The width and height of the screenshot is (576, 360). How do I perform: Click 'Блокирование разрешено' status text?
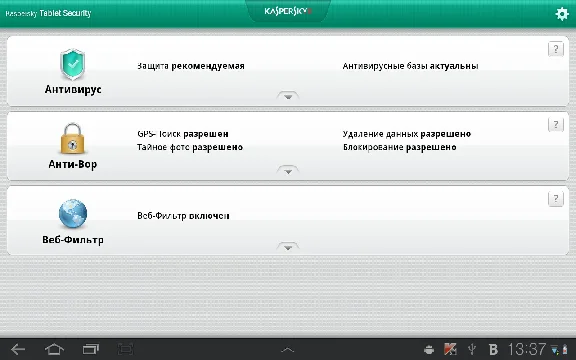tap(400, 147)
